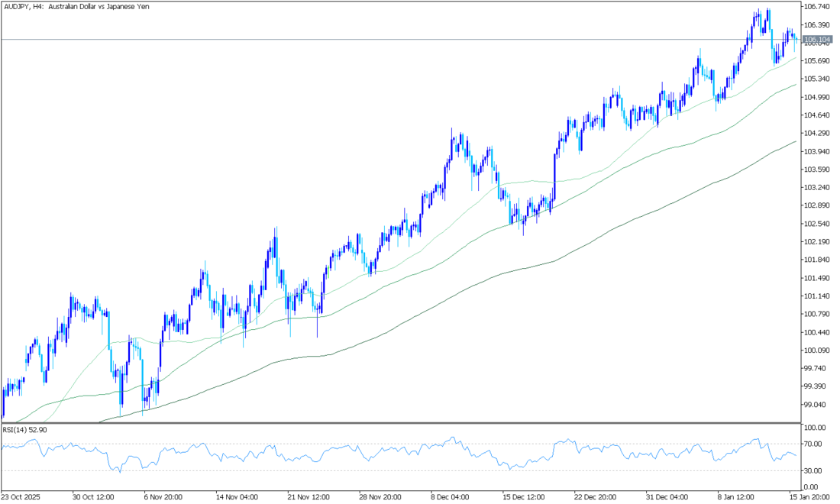
Task: Click the RSI(14) 52.90 indicator label
Action: pos(25,430)
